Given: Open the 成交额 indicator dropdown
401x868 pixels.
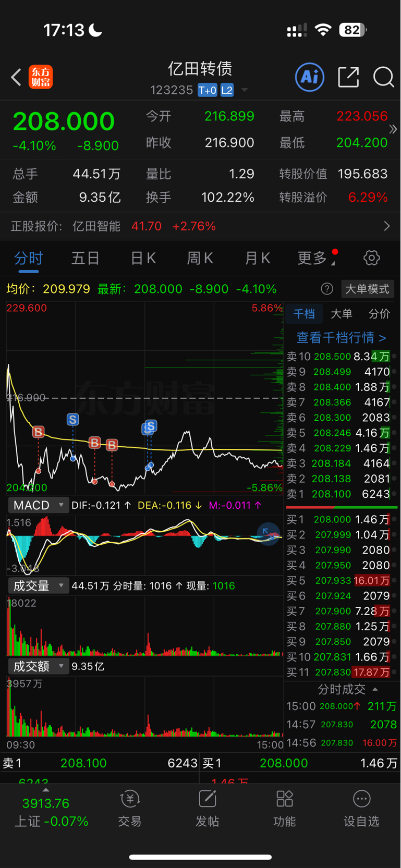Looking at the screenshot, I should click(x=38, y=666).
